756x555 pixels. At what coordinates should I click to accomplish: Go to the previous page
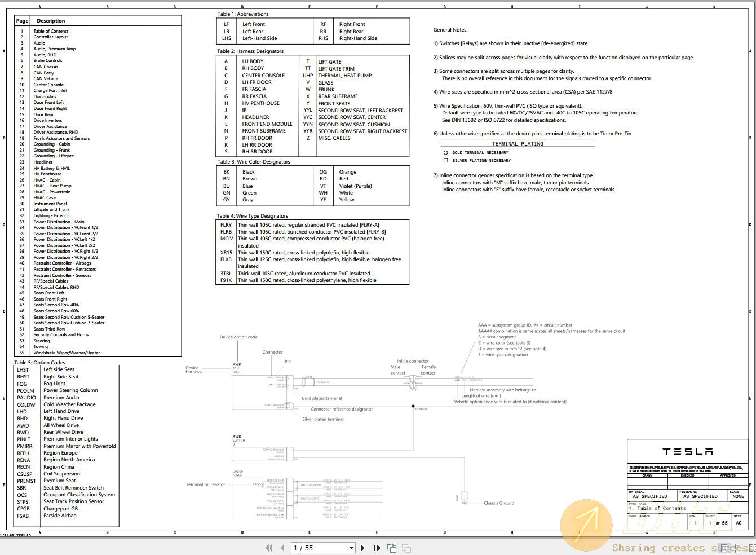pyautogui.click(x=282, y=548)
